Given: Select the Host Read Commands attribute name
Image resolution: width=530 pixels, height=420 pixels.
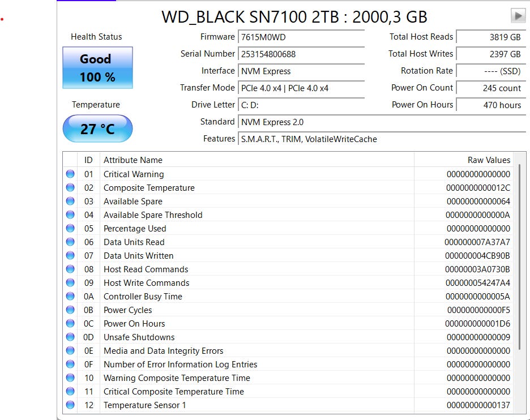Looking at the screenshot, I should coord(146,269).
